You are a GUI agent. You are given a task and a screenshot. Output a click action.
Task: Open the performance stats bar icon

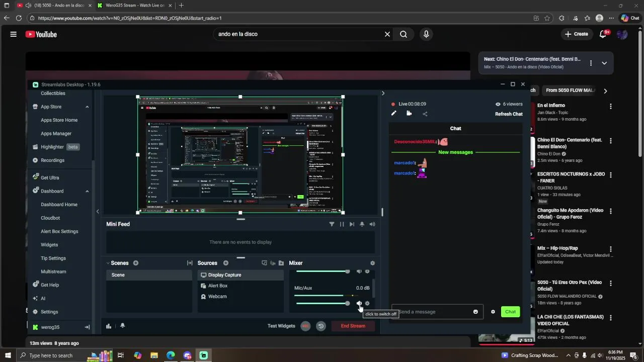[x=109, y=326]
